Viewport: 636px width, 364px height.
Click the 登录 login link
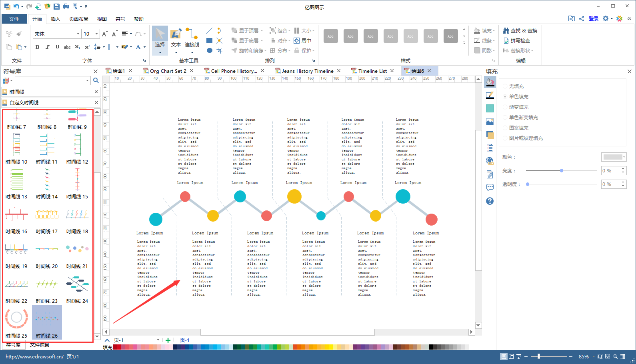pyautogui.click(x=594, y=18)
